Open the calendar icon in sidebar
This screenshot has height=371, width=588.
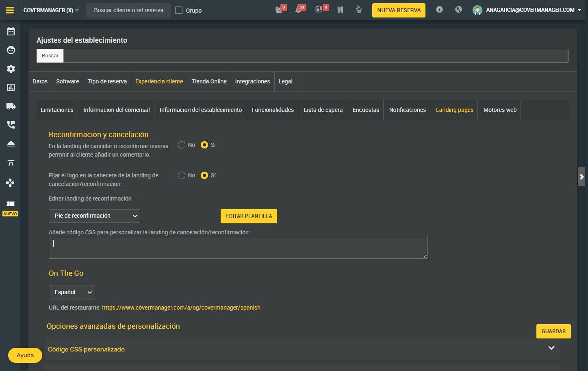(x=11, y=31)
